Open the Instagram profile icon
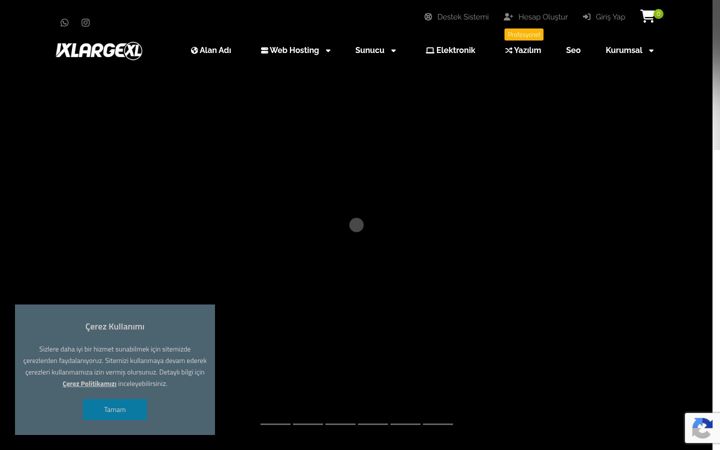This screenshot has width=720, height=450. click(x=85, y=22)
